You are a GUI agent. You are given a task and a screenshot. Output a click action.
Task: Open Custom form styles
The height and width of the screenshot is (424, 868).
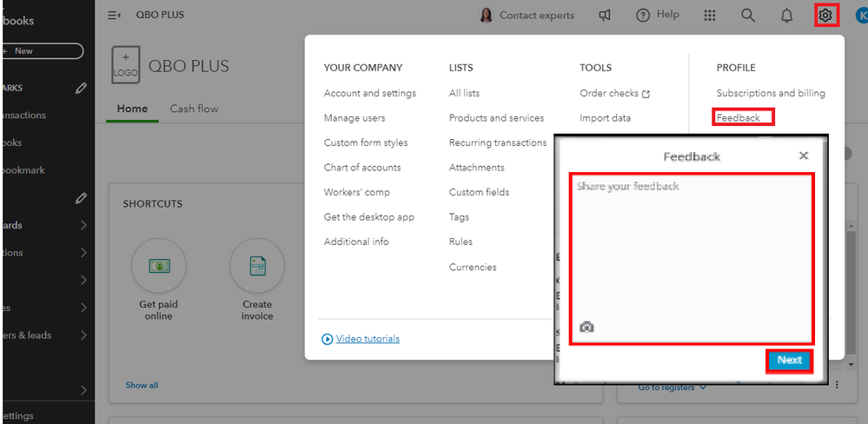point(366,142)
